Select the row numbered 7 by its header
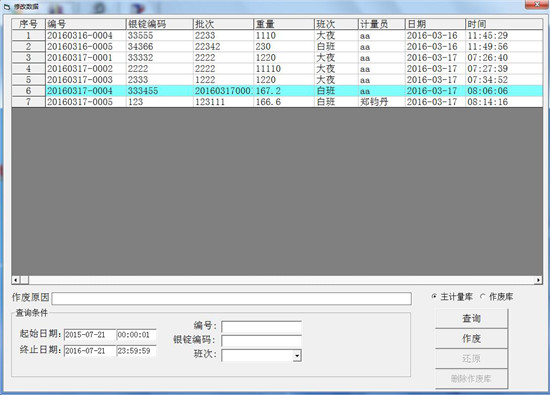The width and height of the screenshot is (550, 395). [28, 102]
